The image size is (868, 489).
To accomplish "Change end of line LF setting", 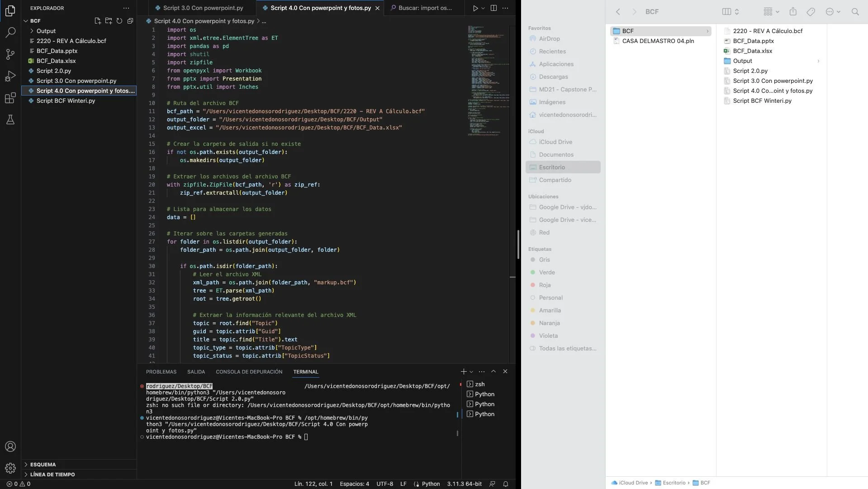I will click(x=403, y=484).
